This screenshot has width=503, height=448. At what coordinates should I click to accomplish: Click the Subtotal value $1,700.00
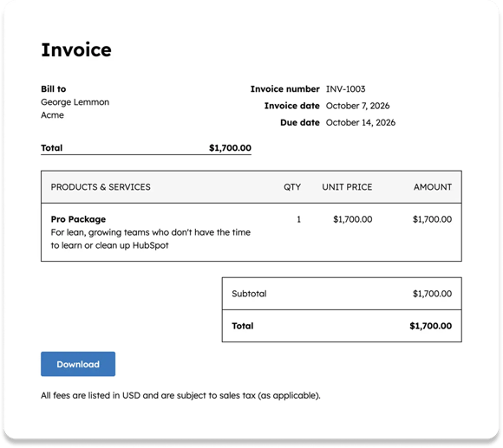(x=432, y=294)
